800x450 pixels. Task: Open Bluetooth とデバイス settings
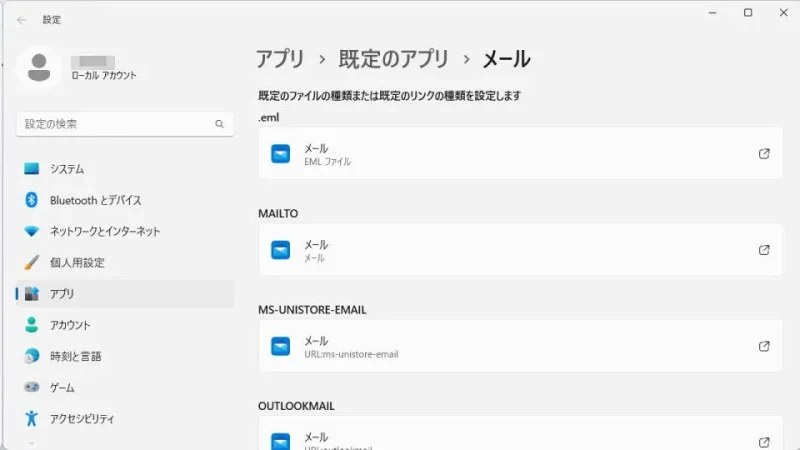[95, 200]
